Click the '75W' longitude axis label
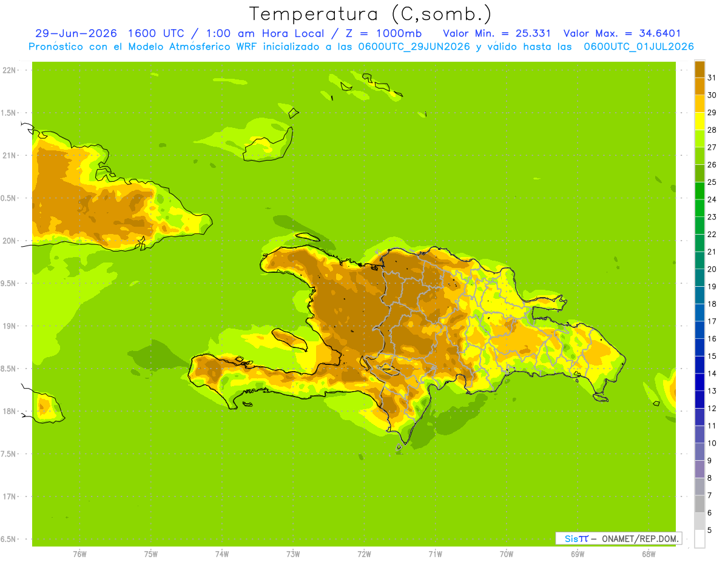 point(151,554)
